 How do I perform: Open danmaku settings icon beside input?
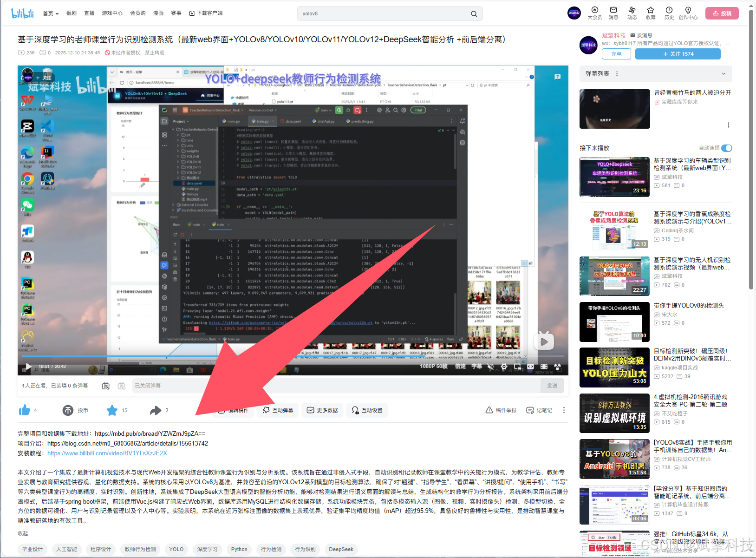pos(122,386)
